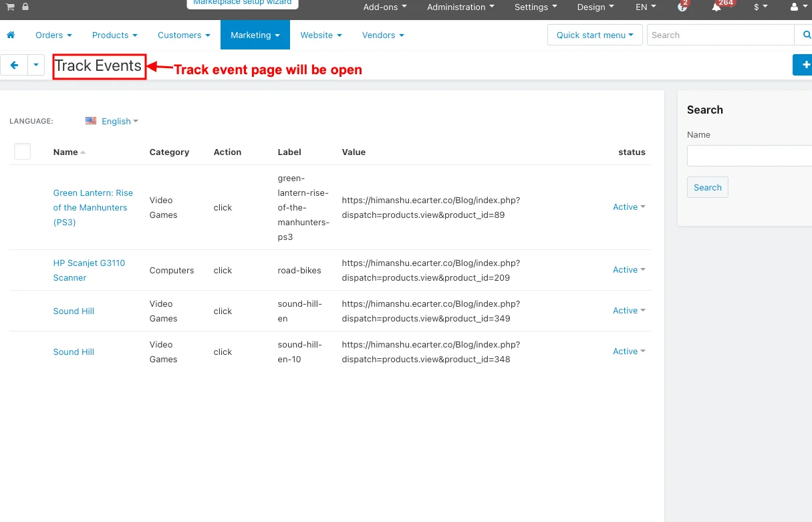Open the English language dropdown
This screenshot has height=522, width=812.
pos(112,121)
